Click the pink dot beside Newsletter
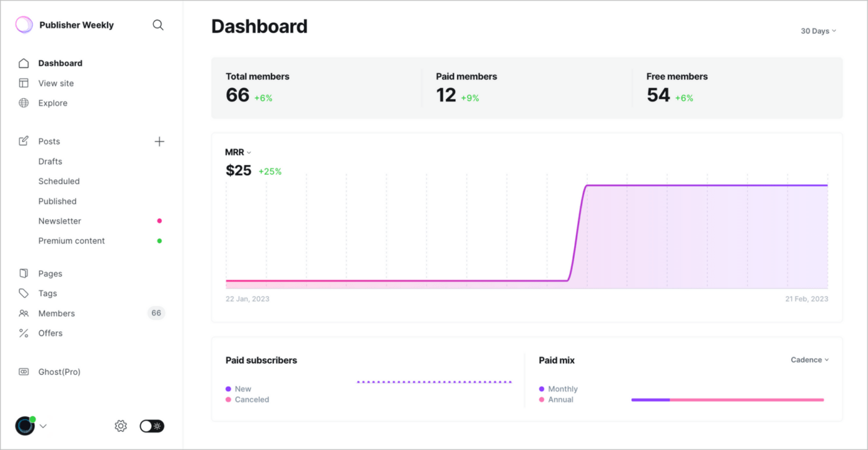Image resolution: width=868 pixels, height=450 pixels. [159, 221]
